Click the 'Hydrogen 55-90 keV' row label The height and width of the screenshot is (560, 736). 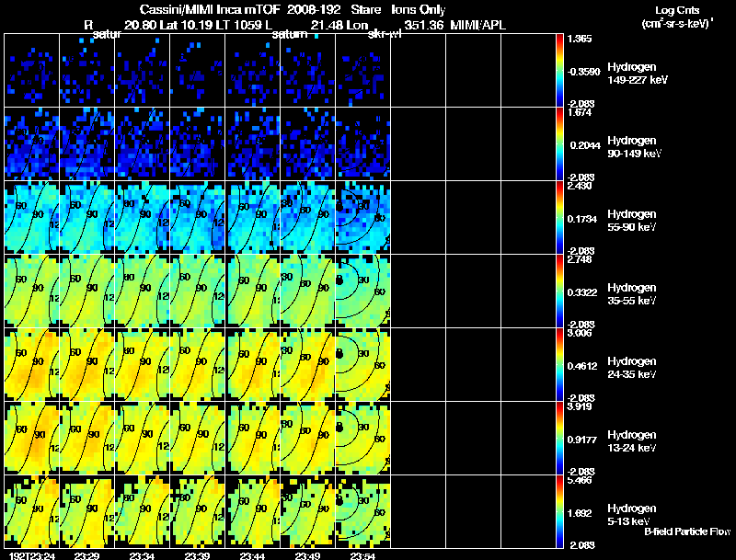point(632,221)
